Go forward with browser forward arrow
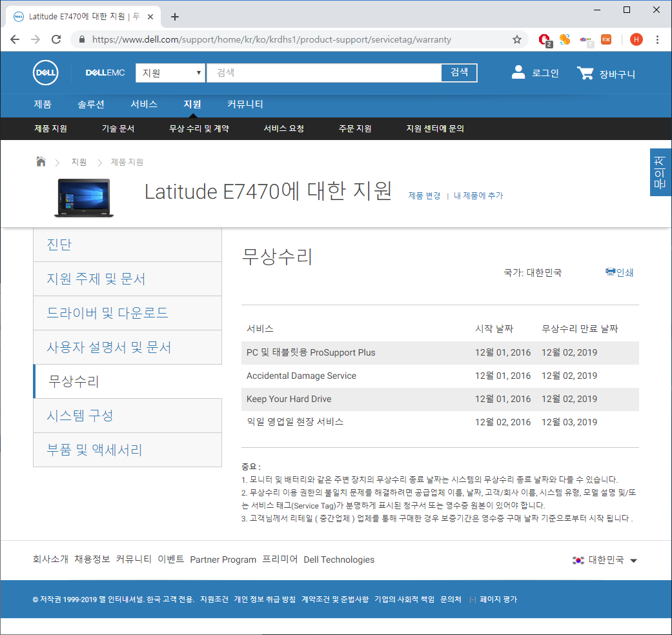Image resolution: width=672 pixels, height=635 pixels. [x=36, y=39]
